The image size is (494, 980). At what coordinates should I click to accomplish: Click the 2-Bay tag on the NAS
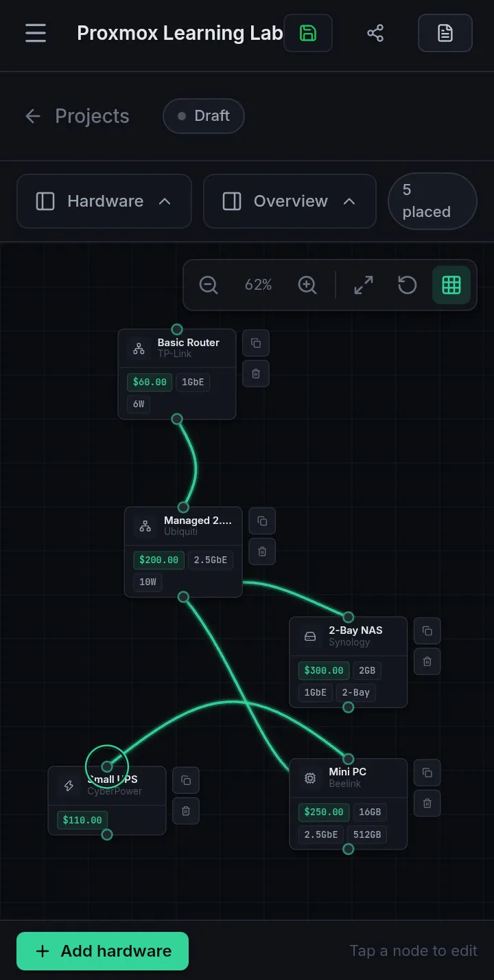click(356, 692)
